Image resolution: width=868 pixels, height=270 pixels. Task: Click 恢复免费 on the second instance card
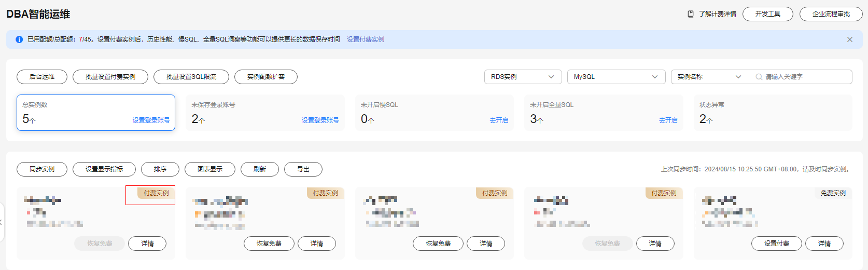tap(269, 244)
